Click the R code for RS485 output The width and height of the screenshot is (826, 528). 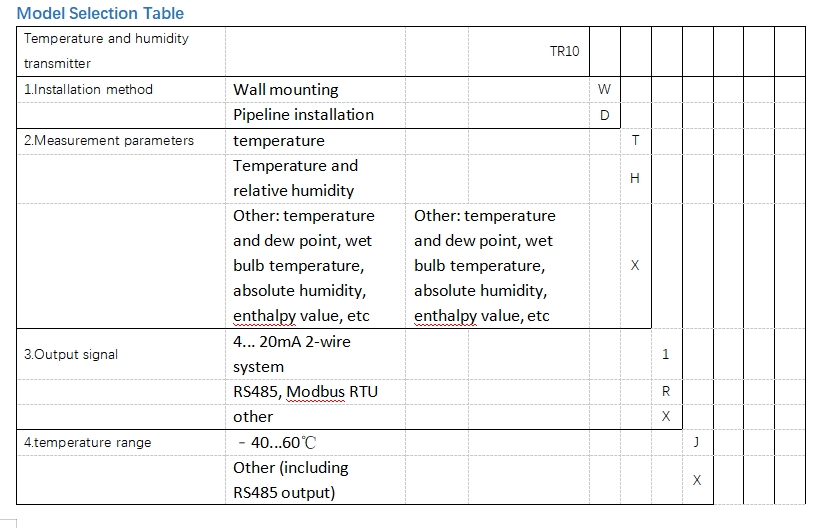coord(666,391)
